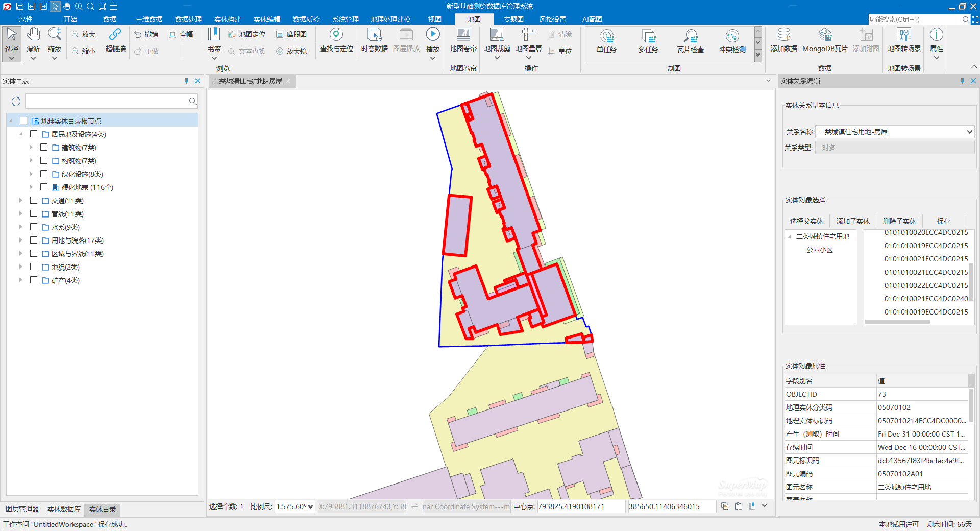This screenshot has height=531, width=980.
Task: Switch to the 实体构建 ribbon tab
Action: (228, 19)
